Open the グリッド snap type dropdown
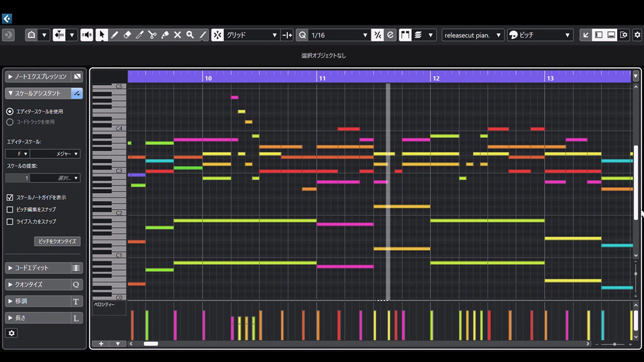Viewport: 644px width, 362px height. pyautogui.click(x=252, y=35)
